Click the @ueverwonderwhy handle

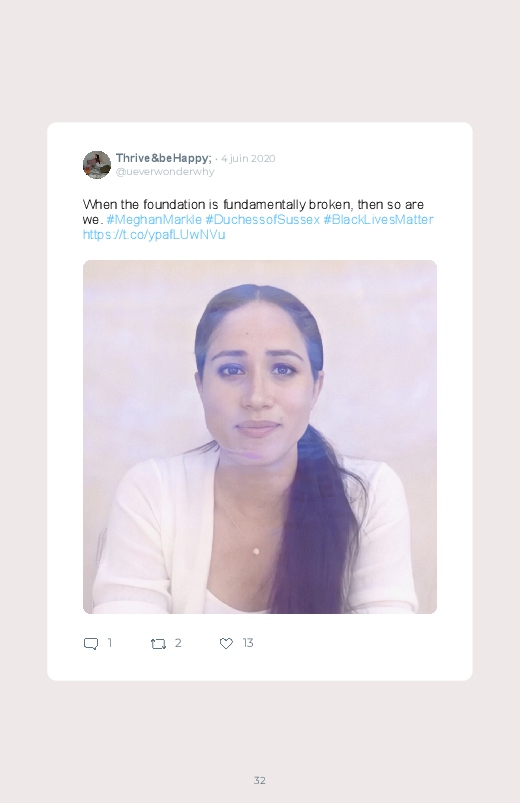tap(165, 172)
